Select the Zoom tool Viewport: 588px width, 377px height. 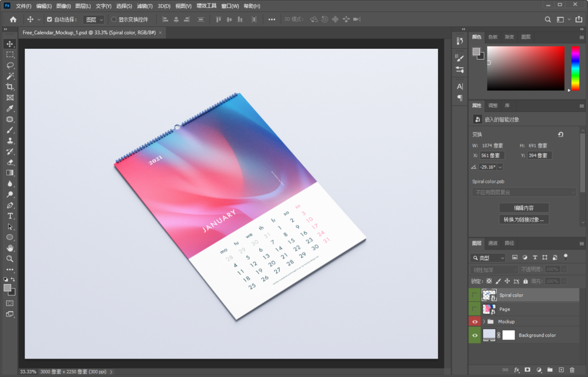[10, 259]
